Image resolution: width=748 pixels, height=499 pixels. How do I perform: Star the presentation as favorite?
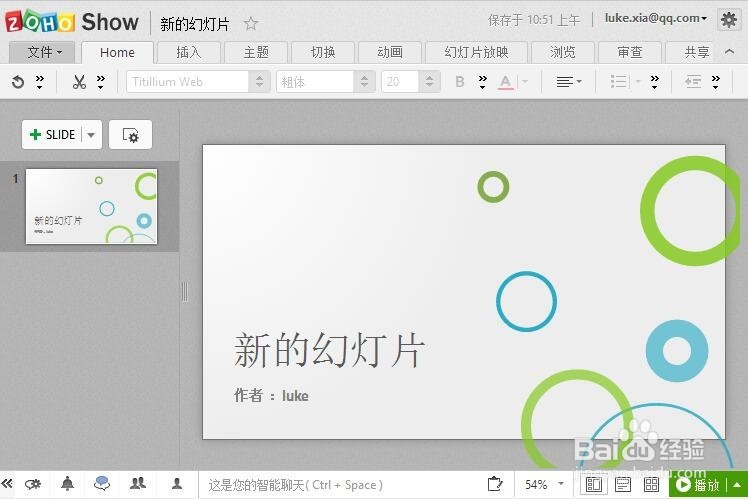point(251,23)
